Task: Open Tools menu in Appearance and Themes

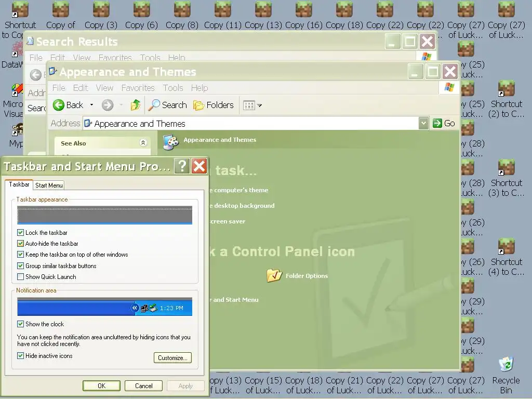Action: (173, 88)
